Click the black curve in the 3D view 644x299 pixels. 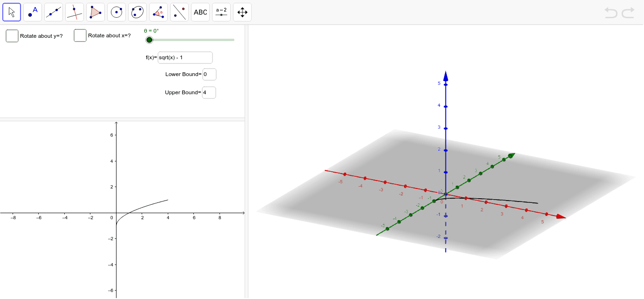[x=494, y=200]
